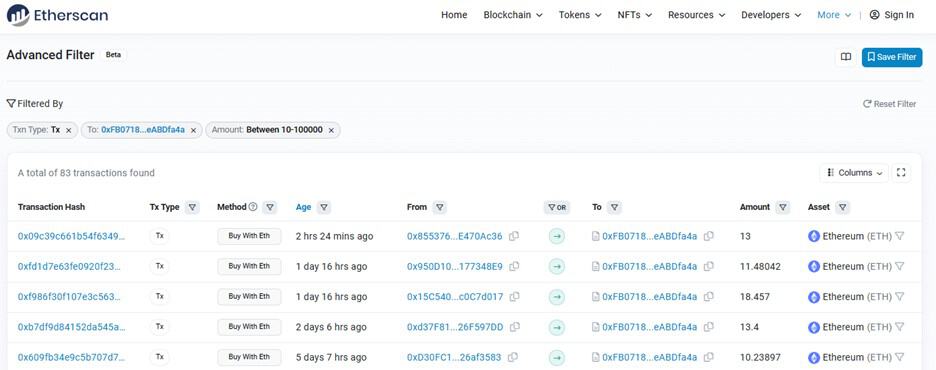Click the fullscreen expand icon

(x=901, y=173)
